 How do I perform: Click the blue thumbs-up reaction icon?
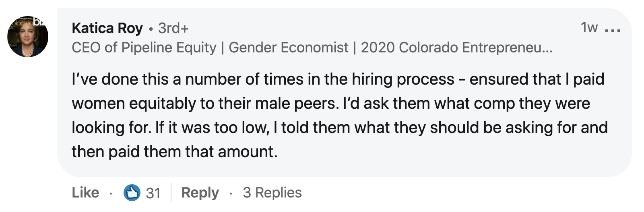(x=132, y=193)
